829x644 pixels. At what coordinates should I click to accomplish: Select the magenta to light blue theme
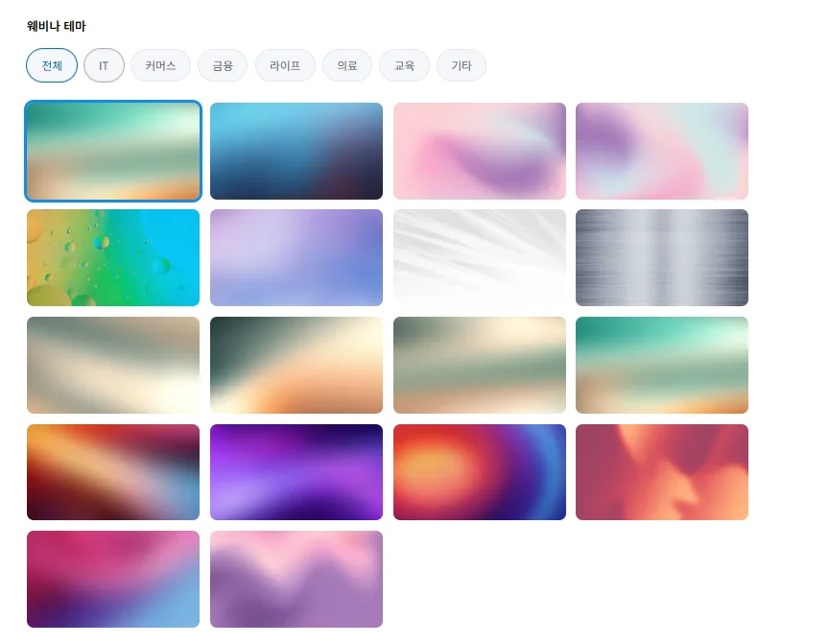click(x=113, y=579)
